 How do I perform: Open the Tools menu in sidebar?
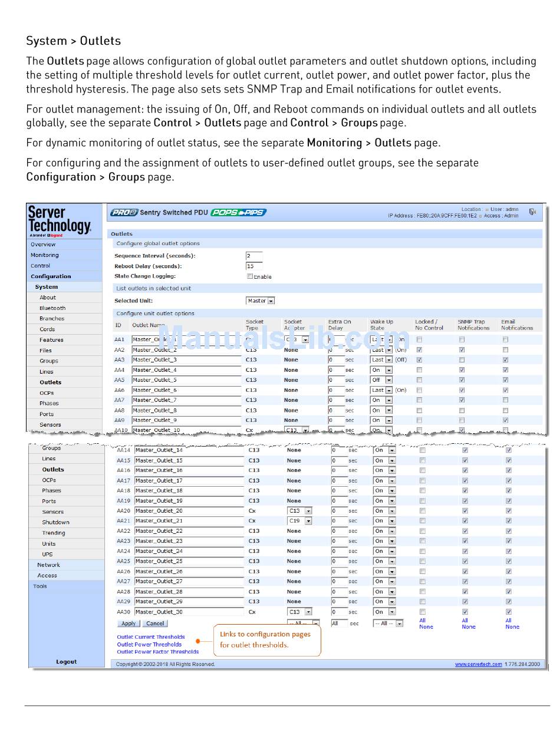pos(40,586)
